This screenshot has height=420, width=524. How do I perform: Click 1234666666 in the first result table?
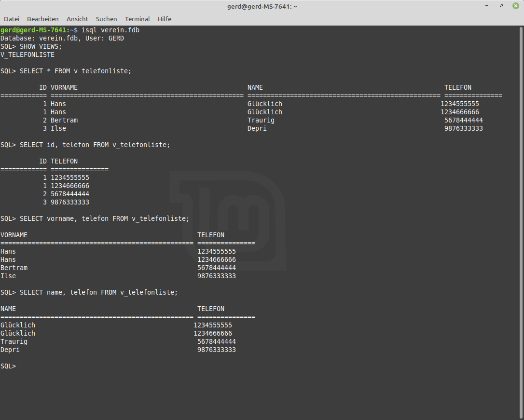pyautogui.click(x=460, y=112)
